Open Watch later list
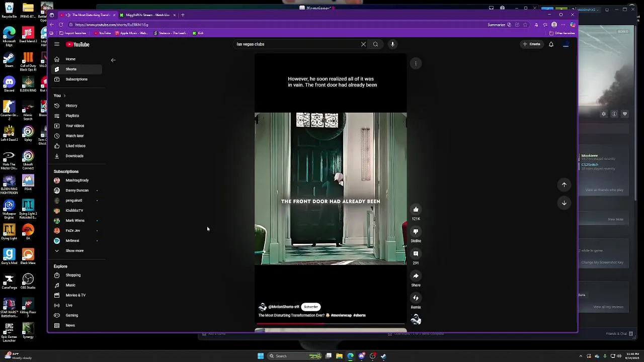 click(x=77, y=136)
